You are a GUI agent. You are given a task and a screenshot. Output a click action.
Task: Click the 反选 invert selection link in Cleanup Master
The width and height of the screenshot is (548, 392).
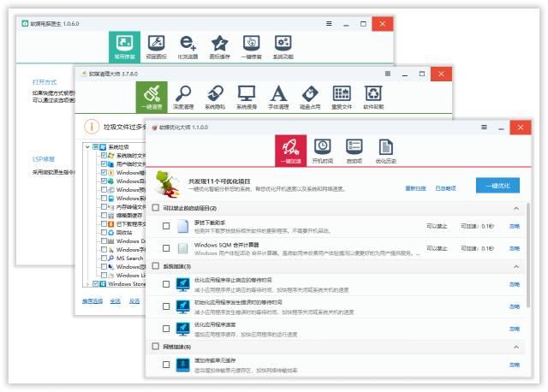(x=134, y=300)
